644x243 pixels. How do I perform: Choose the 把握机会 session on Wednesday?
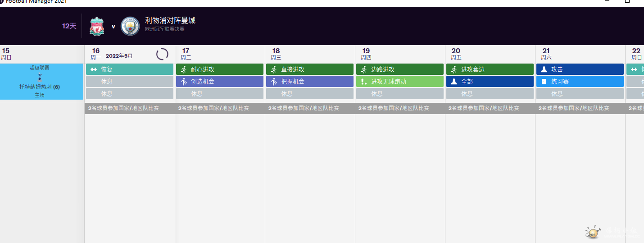click(x=310, y=82)
